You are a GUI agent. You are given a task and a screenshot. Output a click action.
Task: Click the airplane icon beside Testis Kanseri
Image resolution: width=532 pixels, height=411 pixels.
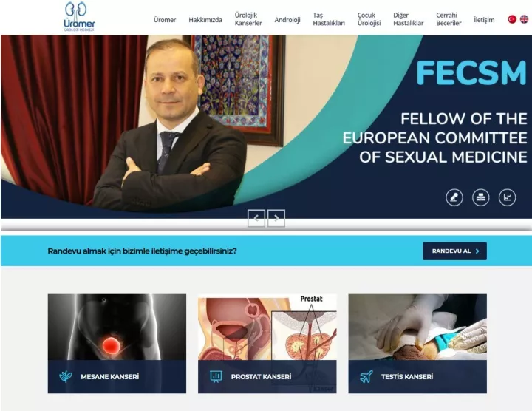[366, 376]
